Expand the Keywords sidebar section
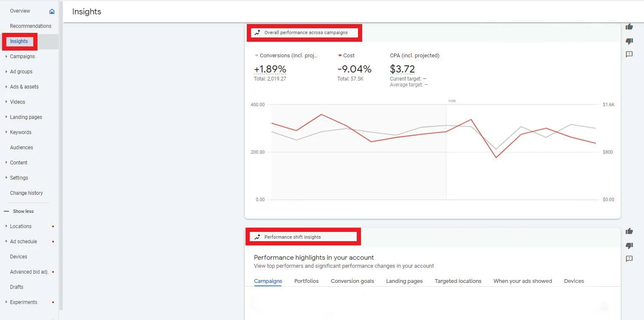644x320 pixels. (6, 132)
